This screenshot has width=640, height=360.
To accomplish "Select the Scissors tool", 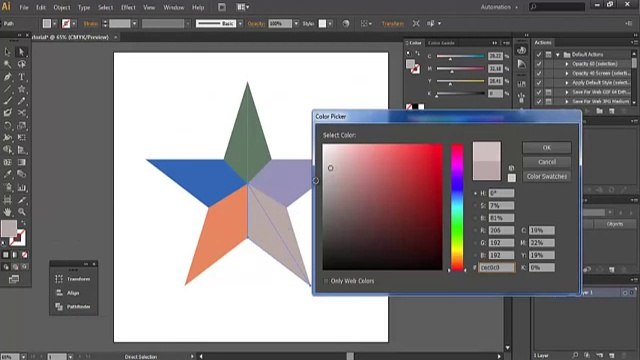I will click(22, 113).
